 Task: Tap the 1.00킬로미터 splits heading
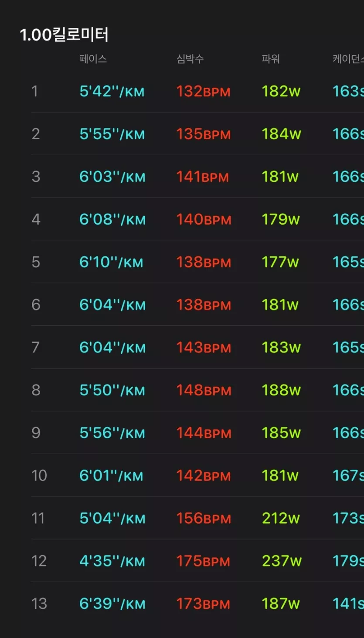tap(64, 35)
